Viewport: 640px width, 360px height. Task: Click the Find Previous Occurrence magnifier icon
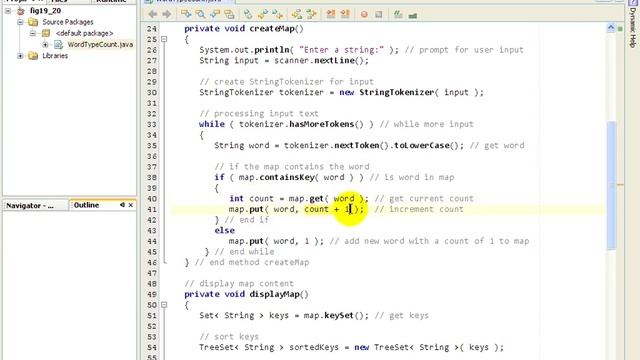pyautogui.click(x=200, y=15)
